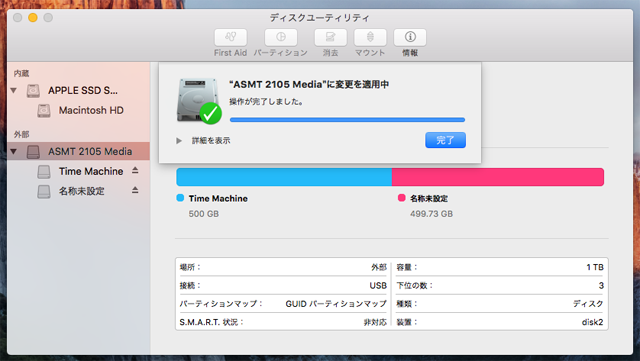
Task: Click the 外部 location value in table
Action: (379, 267)
